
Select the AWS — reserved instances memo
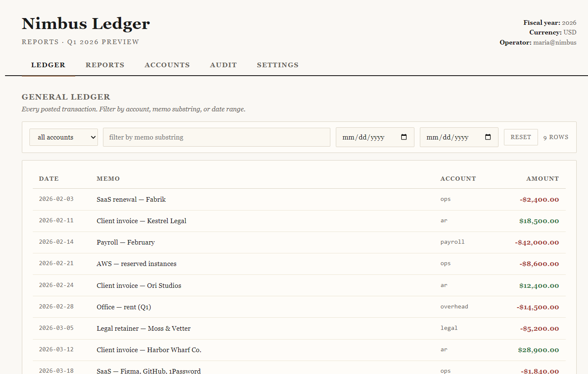[137, 263]
